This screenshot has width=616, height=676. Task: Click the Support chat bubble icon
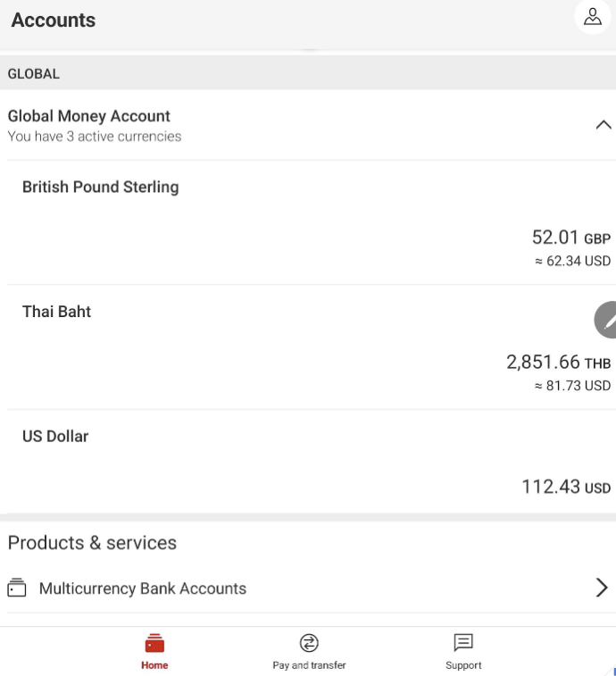point(463,643)
